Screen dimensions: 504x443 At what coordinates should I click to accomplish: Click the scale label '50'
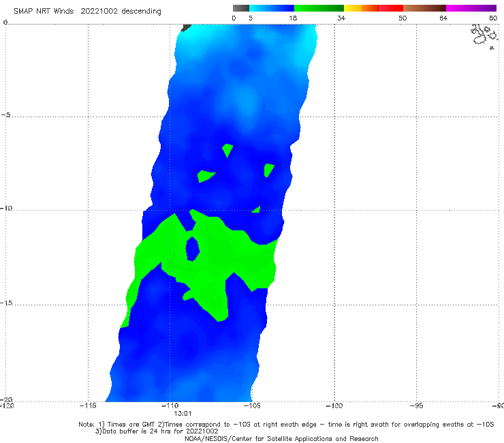[x=403, y=18]
